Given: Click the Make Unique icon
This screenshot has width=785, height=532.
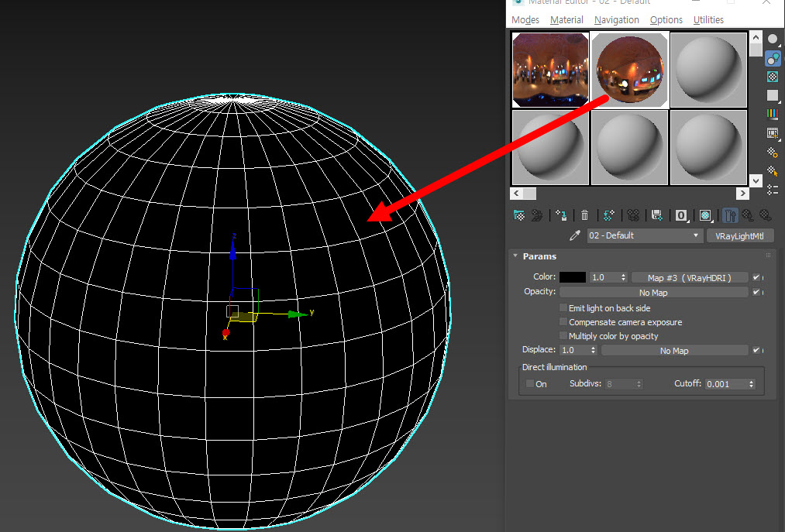Looking at the screenshot, I should click(x=633, y=215).
